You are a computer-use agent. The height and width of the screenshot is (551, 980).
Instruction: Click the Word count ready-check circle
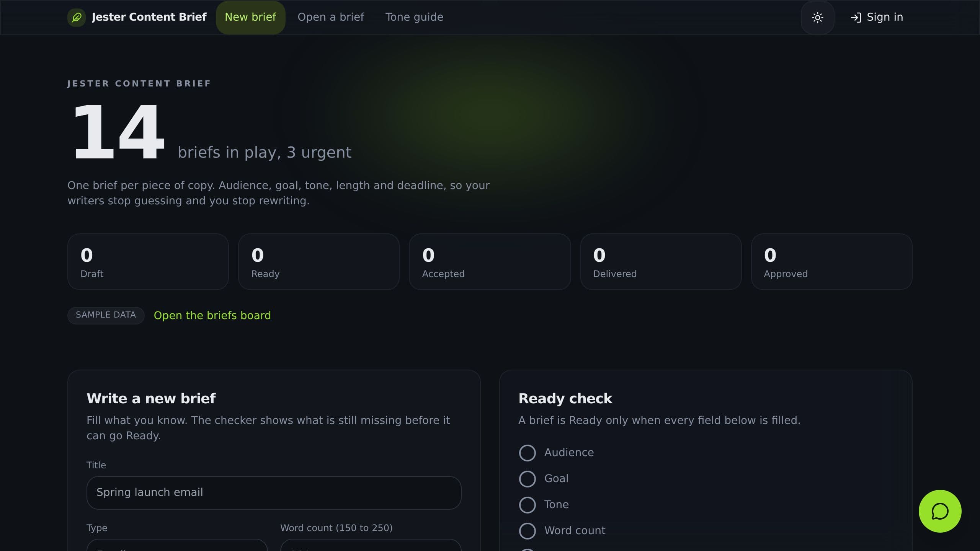click(x=527, y=531)
